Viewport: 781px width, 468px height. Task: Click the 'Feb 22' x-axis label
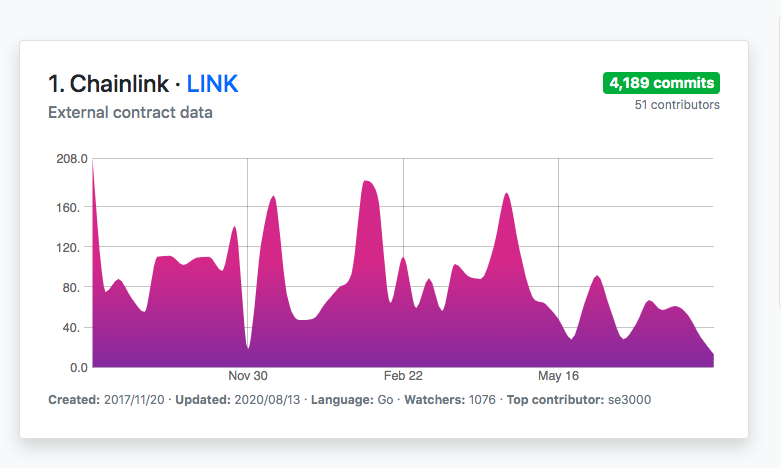(403, 376)
